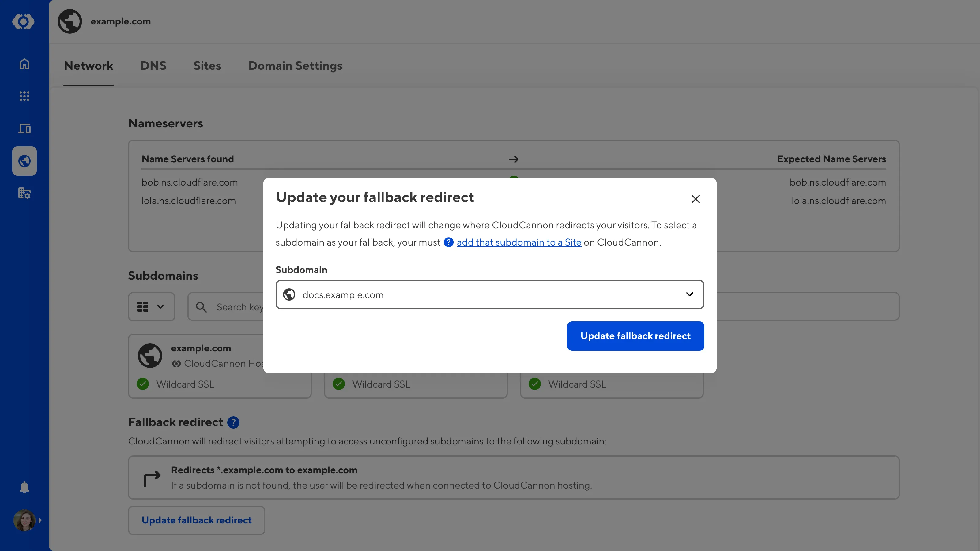Click the question mark beside subdomain instructions
Image resolution: width=980 pixels, height=551 pixels.
click(x=449, y=242)
